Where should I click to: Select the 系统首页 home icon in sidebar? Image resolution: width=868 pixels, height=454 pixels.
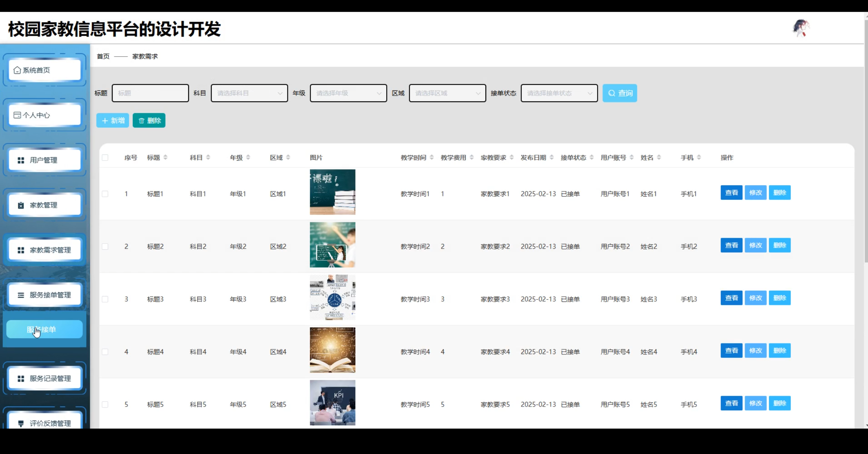click(x=17, y=70)
